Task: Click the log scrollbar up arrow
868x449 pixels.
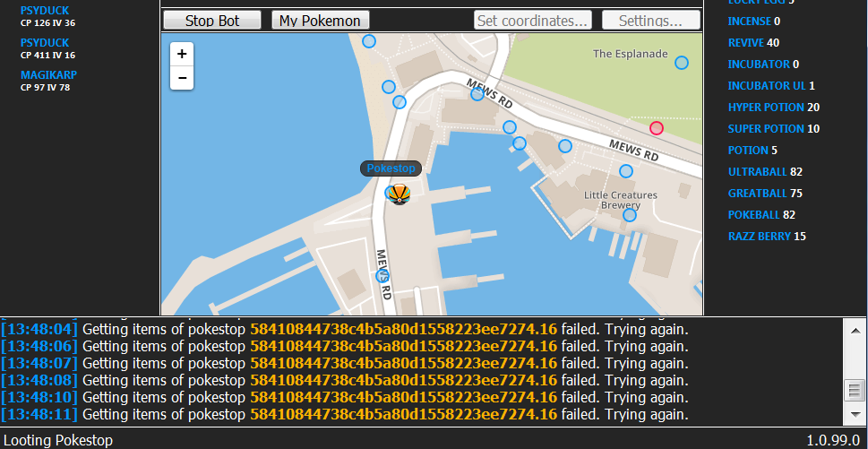Action: 855,330
